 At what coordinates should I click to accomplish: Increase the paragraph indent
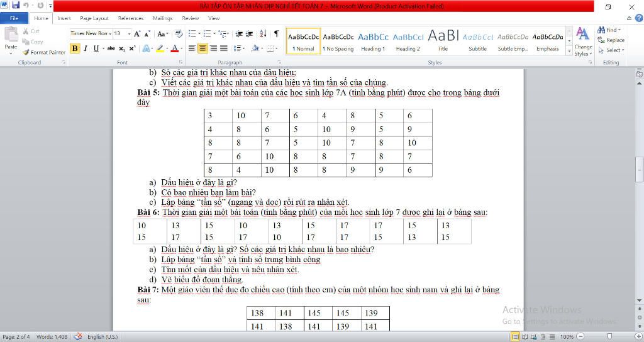249,34
